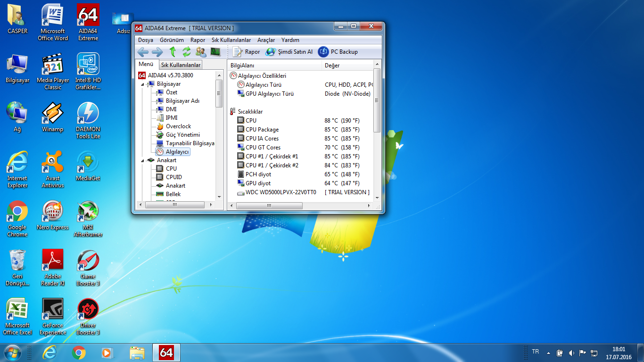Select the CPU Package temperature row
Viewport: 644px width, 362px height.
click(x=301, y=130)
